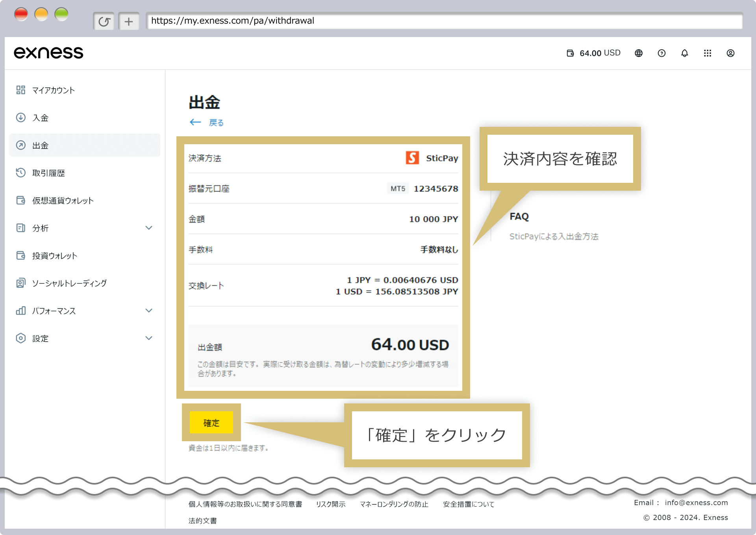Viewport: 756px width, 535px height.
Task: Click the back arrow icon under 出金 heading
Action: tap(195, 122)
